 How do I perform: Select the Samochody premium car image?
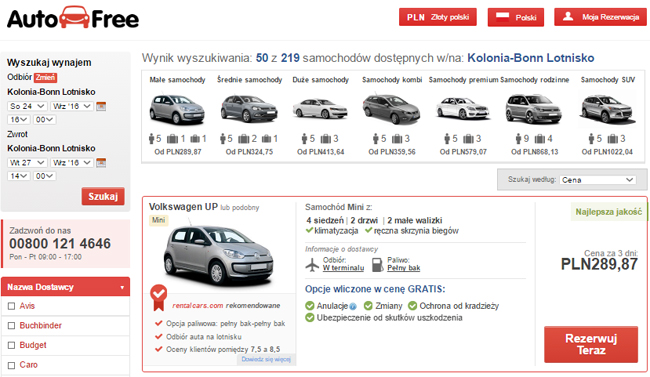(463, 109)
